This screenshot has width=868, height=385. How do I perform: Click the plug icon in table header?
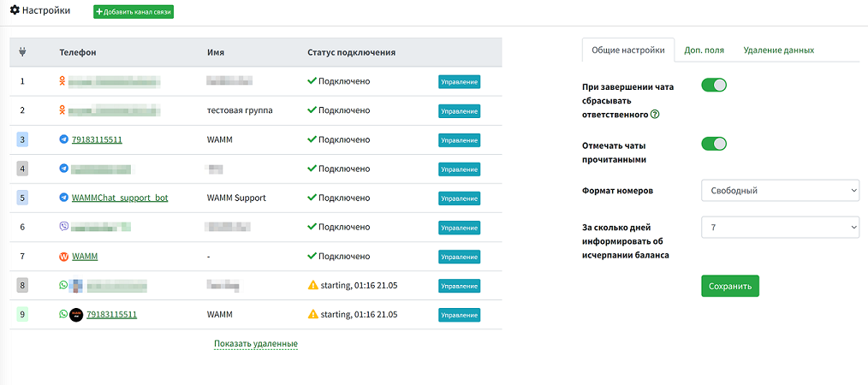click(22, 52)
